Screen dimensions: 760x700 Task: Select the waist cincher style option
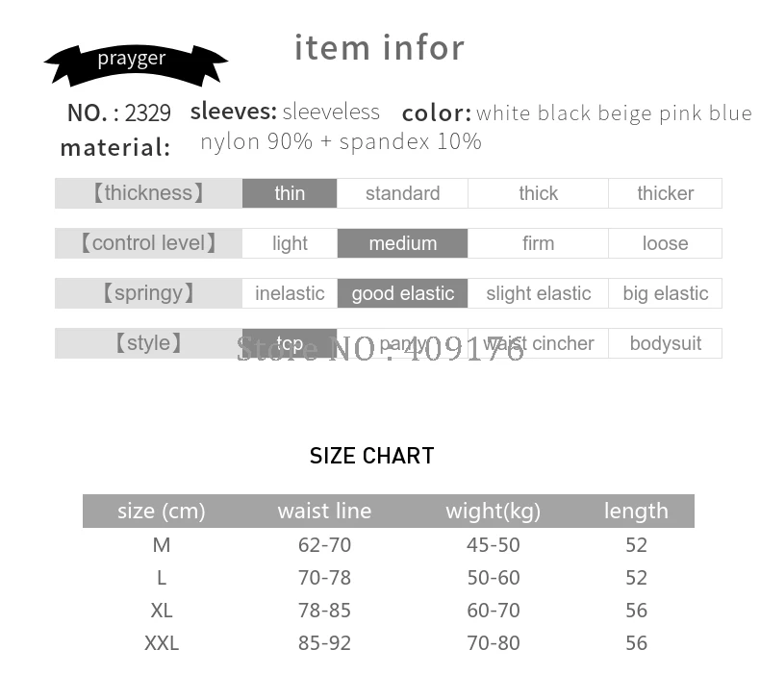[538, 343]
